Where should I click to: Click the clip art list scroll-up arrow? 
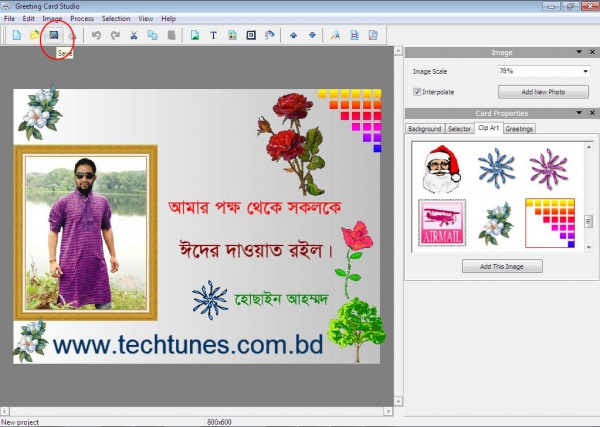[589, 147]
